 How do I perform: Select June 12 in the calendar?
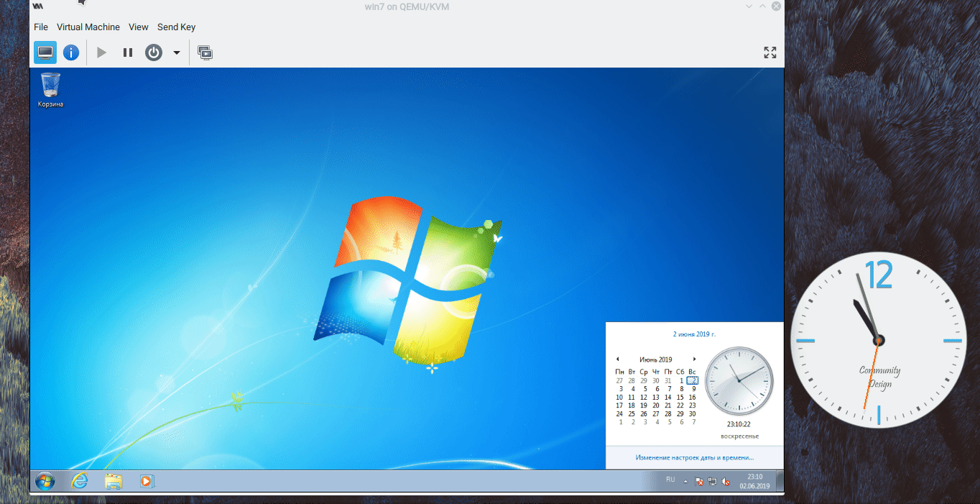644,397
